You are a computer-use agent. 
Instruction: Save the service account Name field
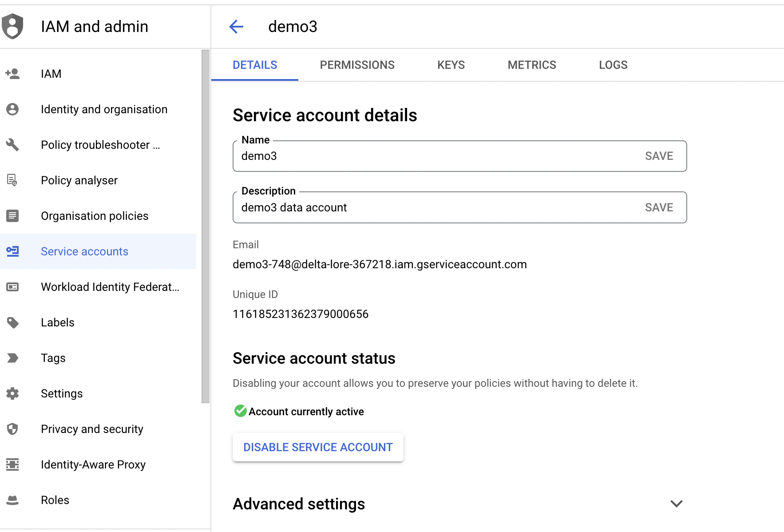click(x=659, y=156)
